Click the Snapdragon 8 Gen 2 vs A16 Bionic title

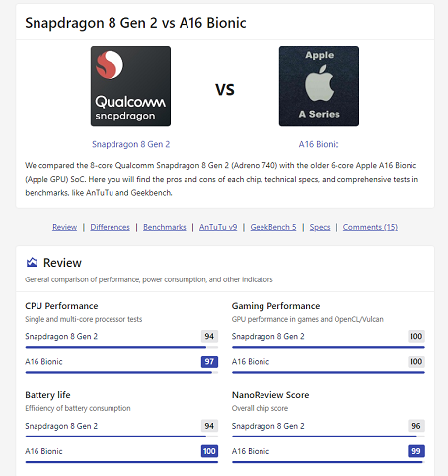pyautogui.click(x=135, y=23)
